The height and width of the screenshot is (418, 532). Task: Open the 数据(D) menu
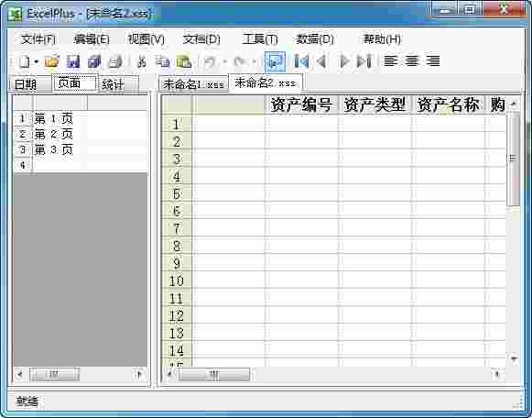pos(315,39)
